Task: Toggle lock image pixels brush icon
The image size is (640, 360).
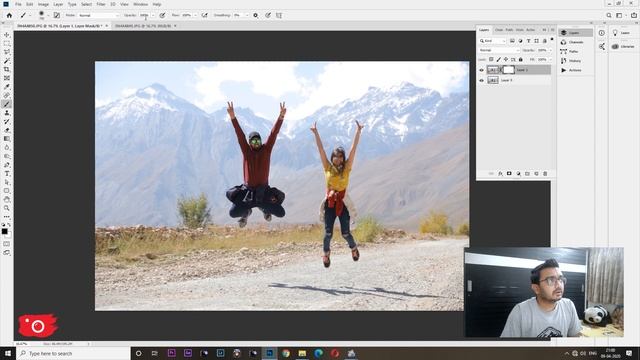Action: [x=498, y=60]
